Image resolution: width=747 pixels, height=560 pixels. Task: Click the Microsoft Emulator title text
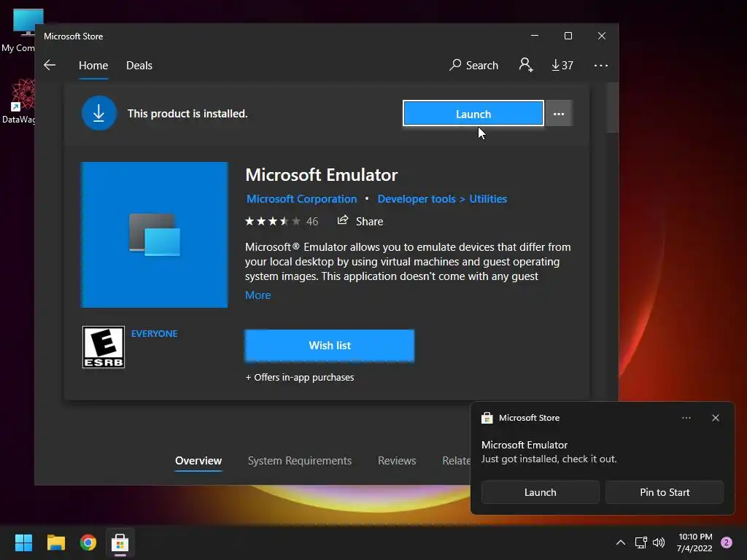pyautogui.click(x=322, y=175)
